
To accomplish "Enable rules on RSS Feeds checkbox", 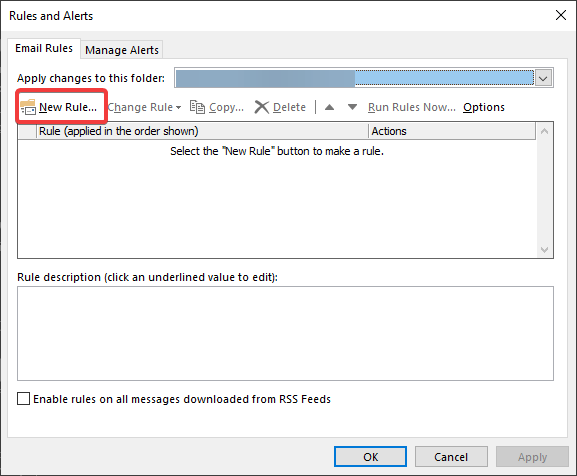I will [24, 399].
